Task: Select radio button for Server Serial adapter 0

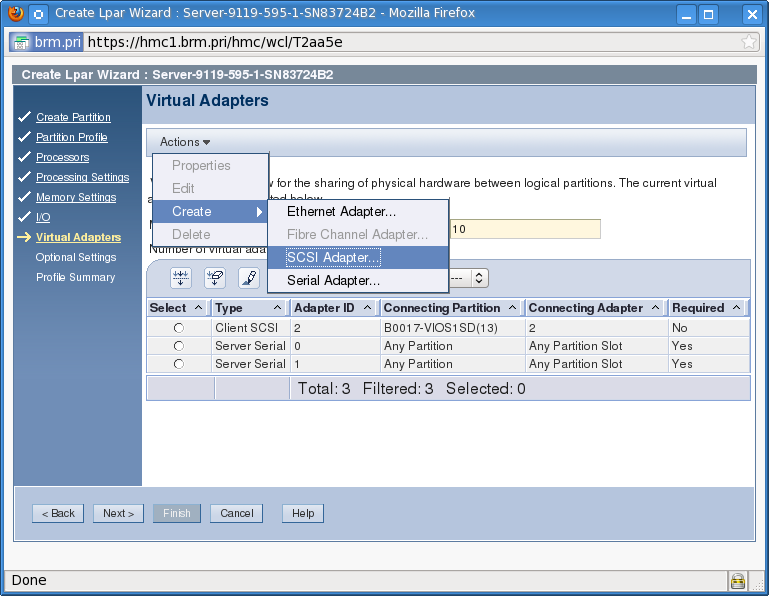Action: point(179,346)
